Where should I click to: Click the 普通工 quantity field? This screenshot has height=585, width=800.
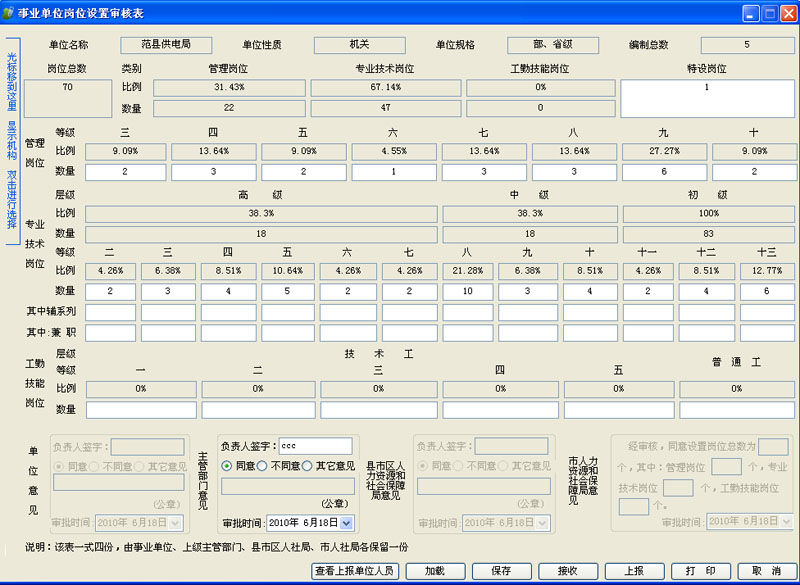point(737,410)
